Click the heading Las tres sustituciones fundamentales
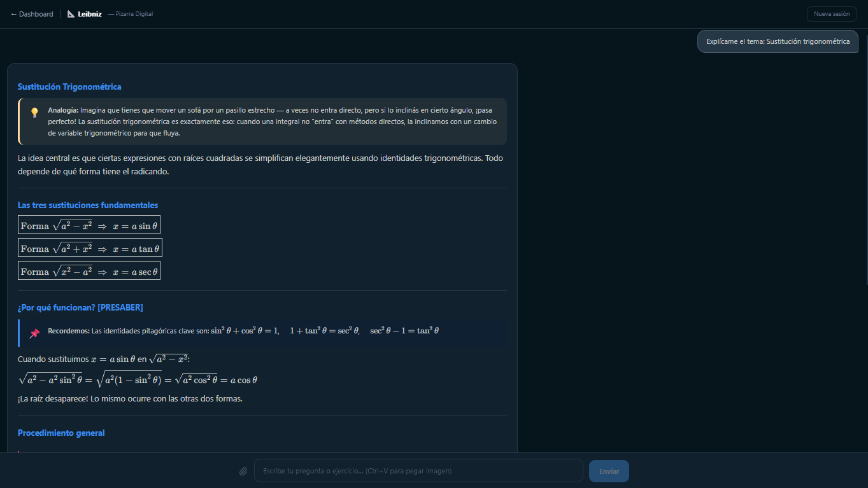This screenshot has width=868, height=488. pos(88,205)
